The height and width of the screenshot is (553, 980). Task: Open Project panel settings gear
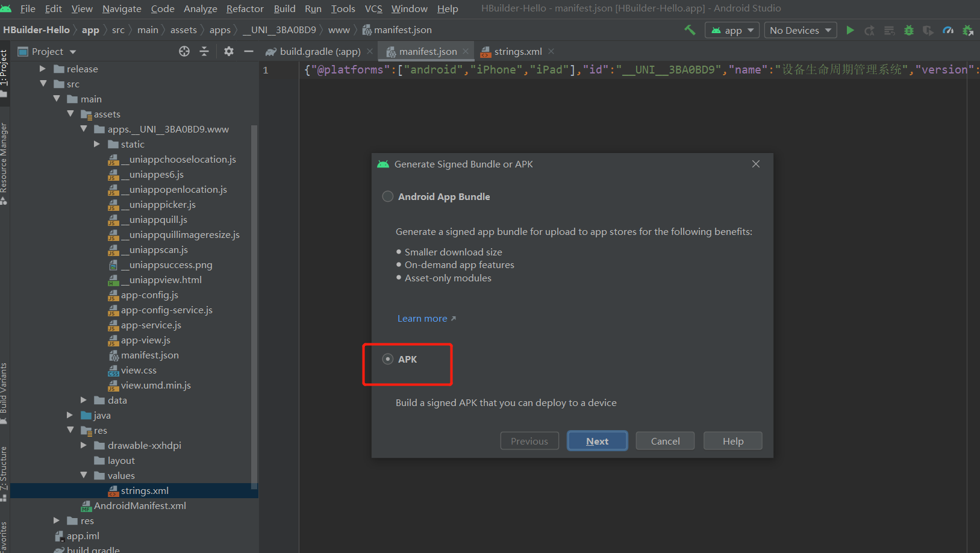click(x=229, y=51)
